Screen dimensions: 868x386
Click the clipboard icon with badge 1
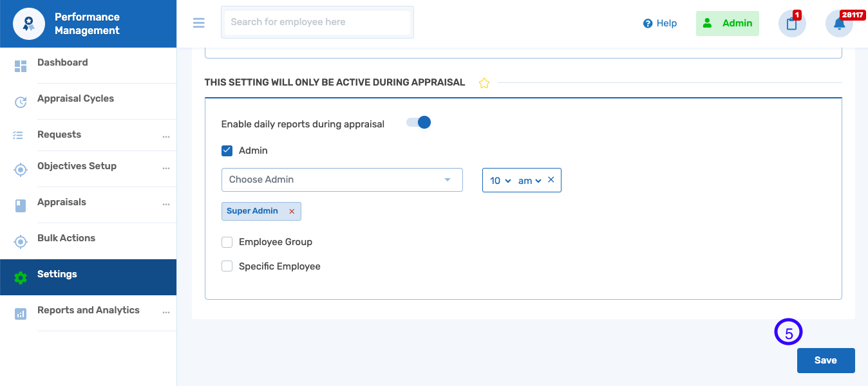791,24
